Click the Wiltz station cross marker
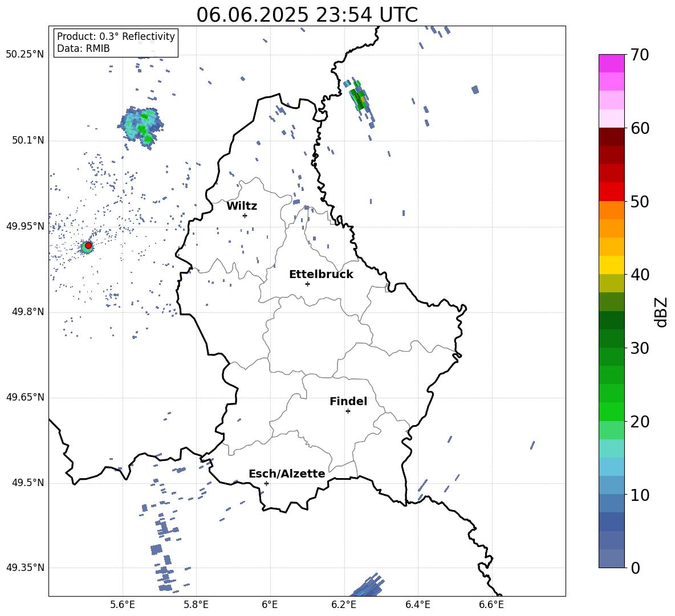The image size is (675, 616). pyautogui.click(x=245, y=215)
